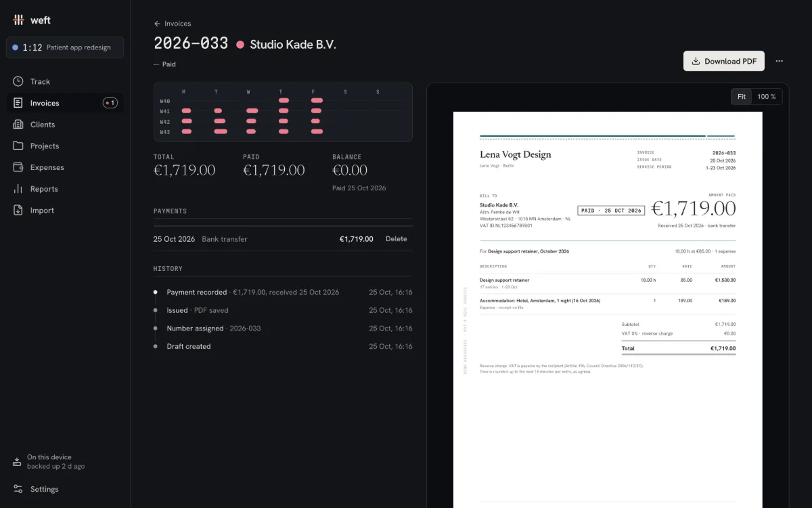Open the Projects section

pos(65,146)
